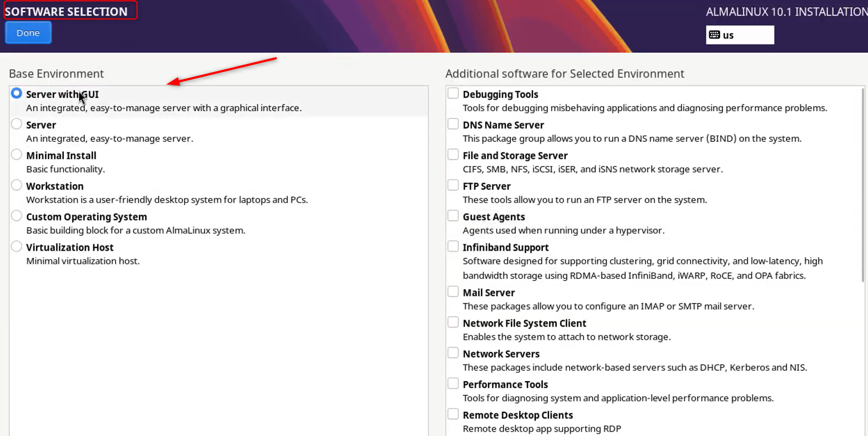
Task: Select the Custom Operating System radio button
Action: pyautogui.click(x=16, y=216)
